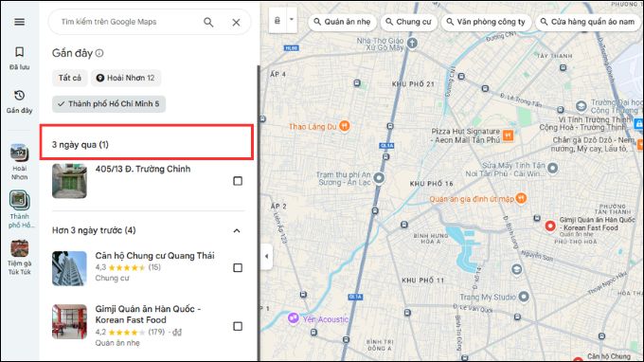Collapse the side panel arrow
This screenshot has height=362, width=644.
pos(266,257)
